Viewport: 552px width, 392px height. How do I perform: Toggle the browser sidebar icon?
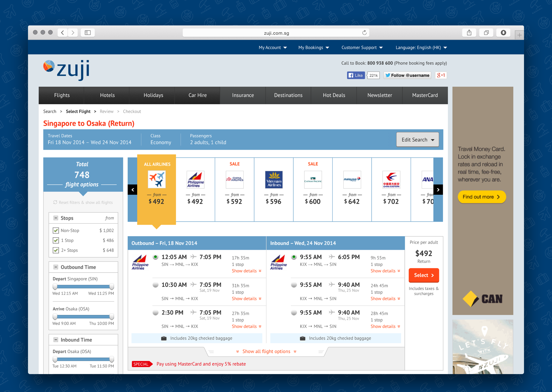click(x=88, y=33)
